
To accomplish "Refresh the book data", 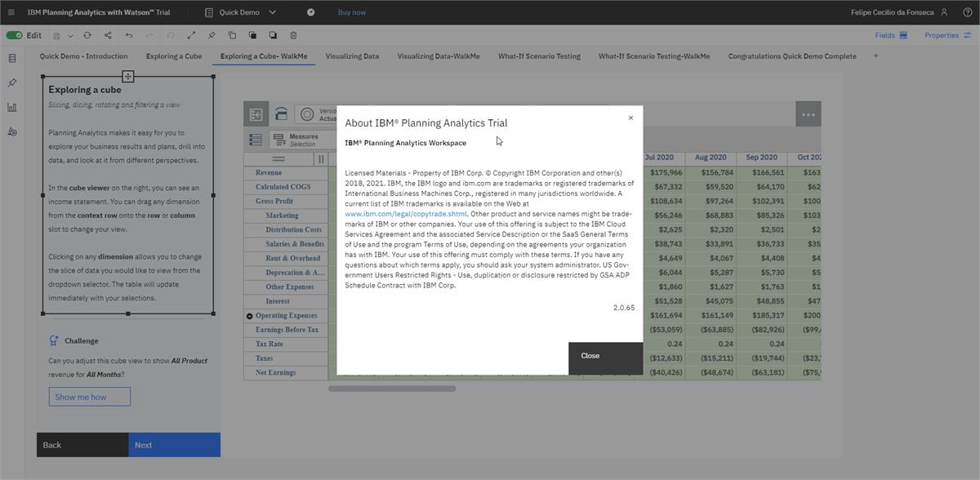I will pos(87,35).
